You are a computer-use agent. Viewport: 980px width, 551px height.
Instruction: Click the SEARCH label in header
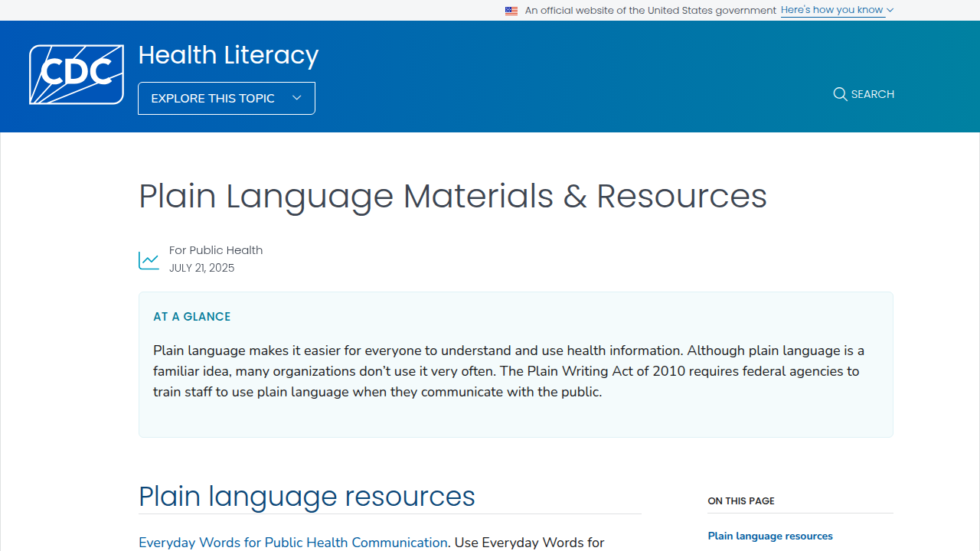click(x=873, y=94)
